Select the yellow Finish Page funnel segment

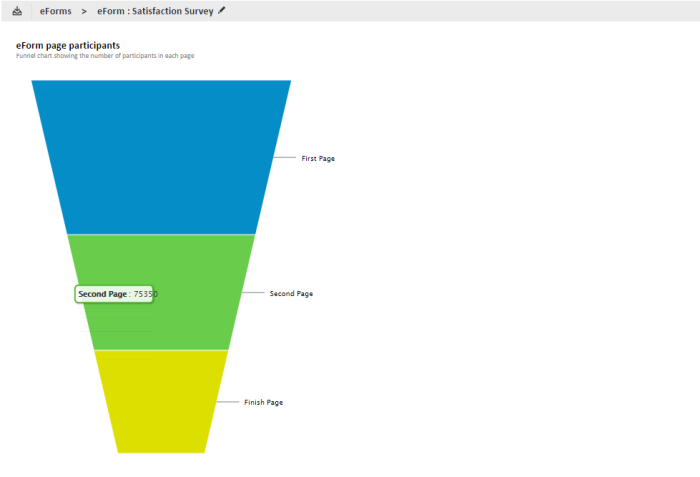(161, 402)
